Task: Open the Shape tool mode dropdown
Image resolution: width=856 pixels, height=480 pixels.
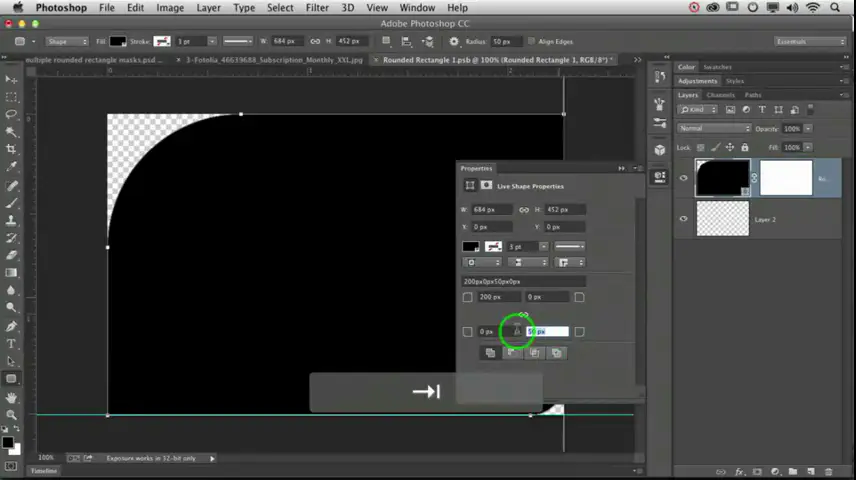Action: click(x=67, y=42)
